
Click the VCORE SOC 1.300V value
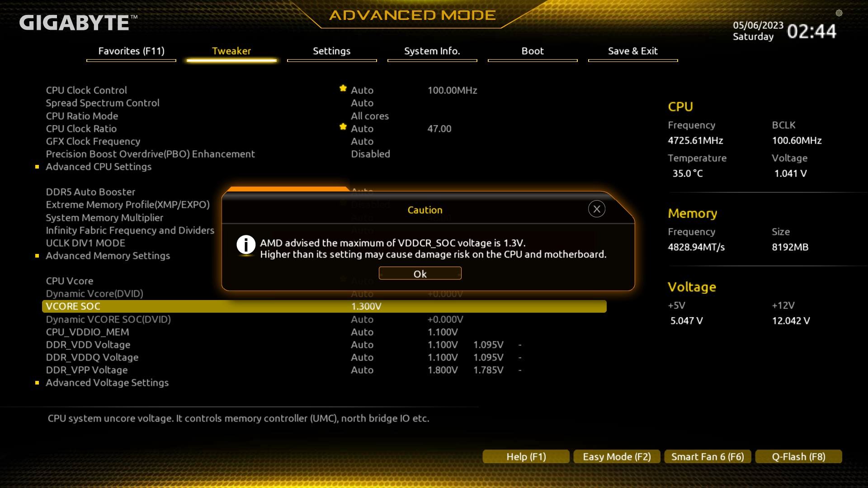click(366, 306)
